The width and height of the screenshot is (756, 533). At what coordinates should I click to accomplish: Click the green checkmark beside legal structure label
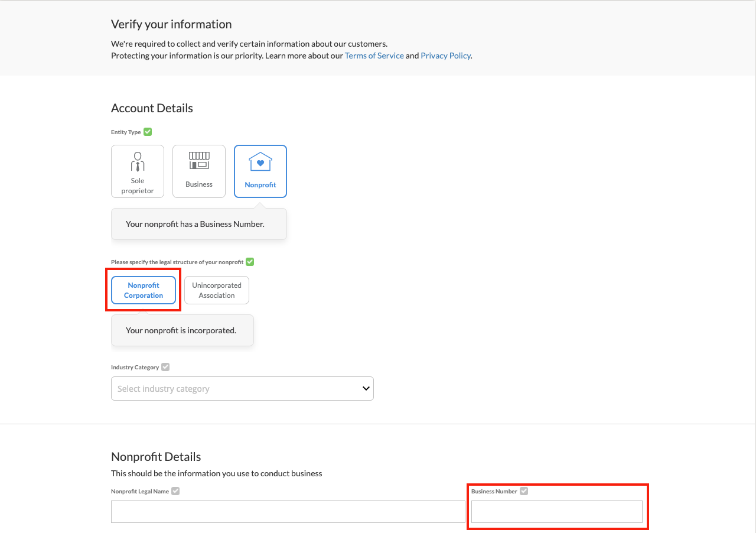[250, 262]
